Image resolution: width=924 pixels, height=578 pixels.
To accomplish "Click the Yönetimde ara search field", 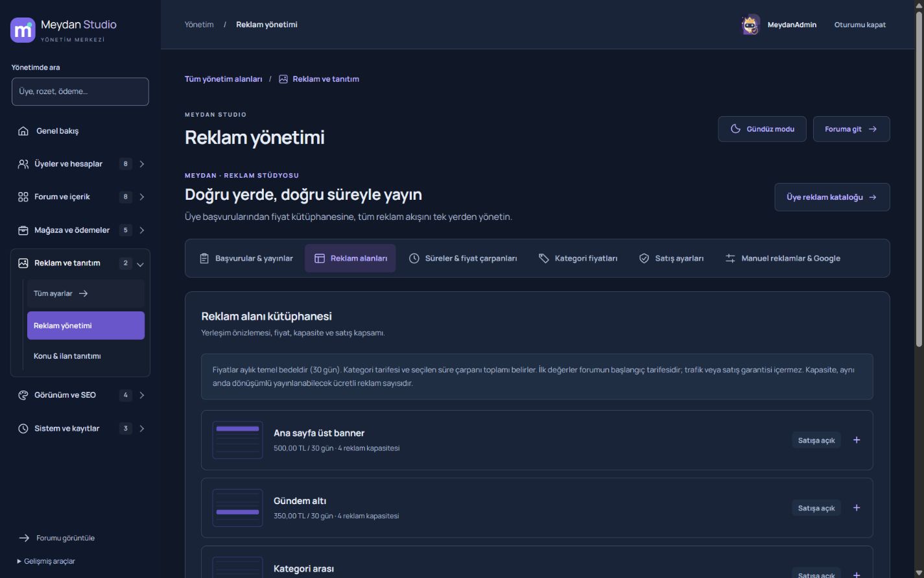I will coord(80,91).
